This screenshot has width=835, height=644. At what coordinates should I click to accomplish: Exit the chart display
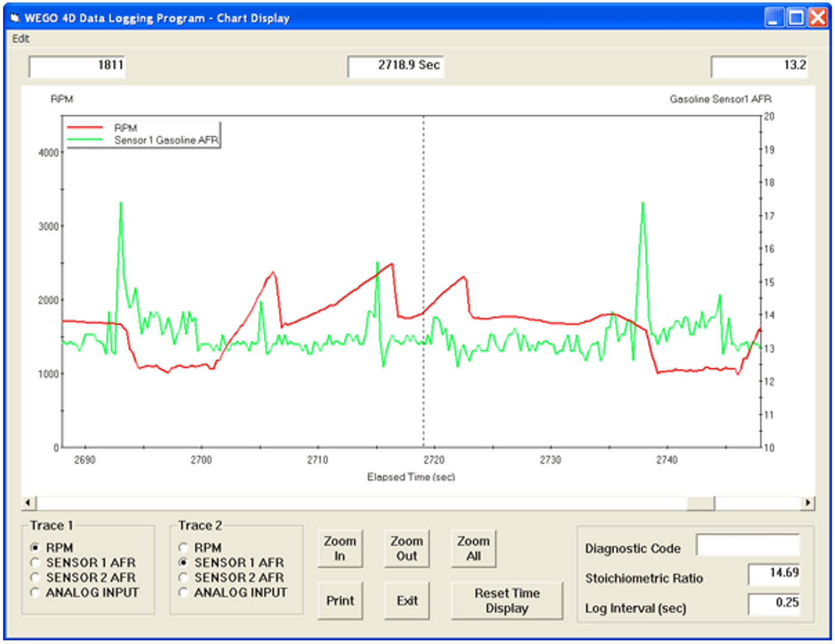[407, 600]
